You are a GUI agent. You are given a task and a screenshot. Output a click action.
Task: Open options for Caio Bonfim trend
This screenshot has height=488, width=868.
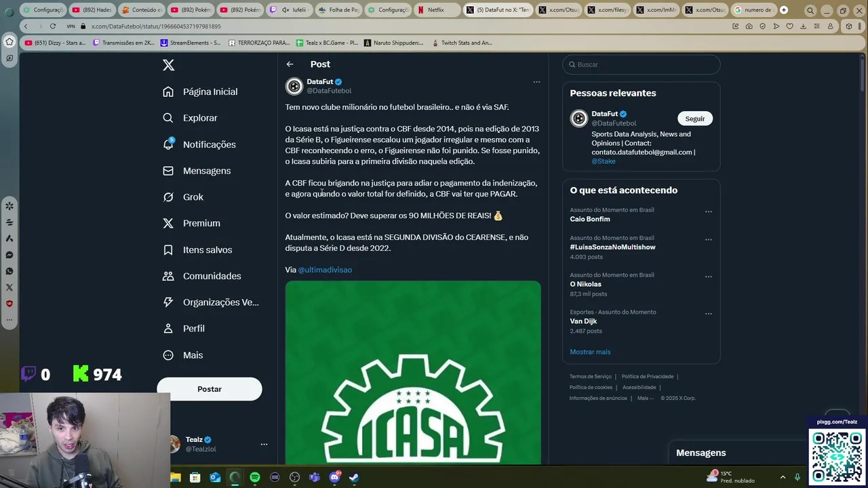point(708,211)
